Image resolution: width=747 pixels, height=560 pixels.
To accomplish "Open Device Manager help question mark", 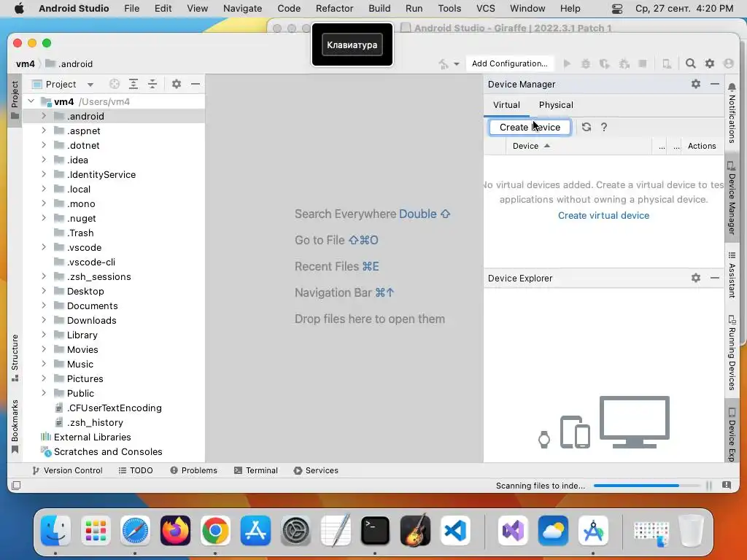I will 603,127.
